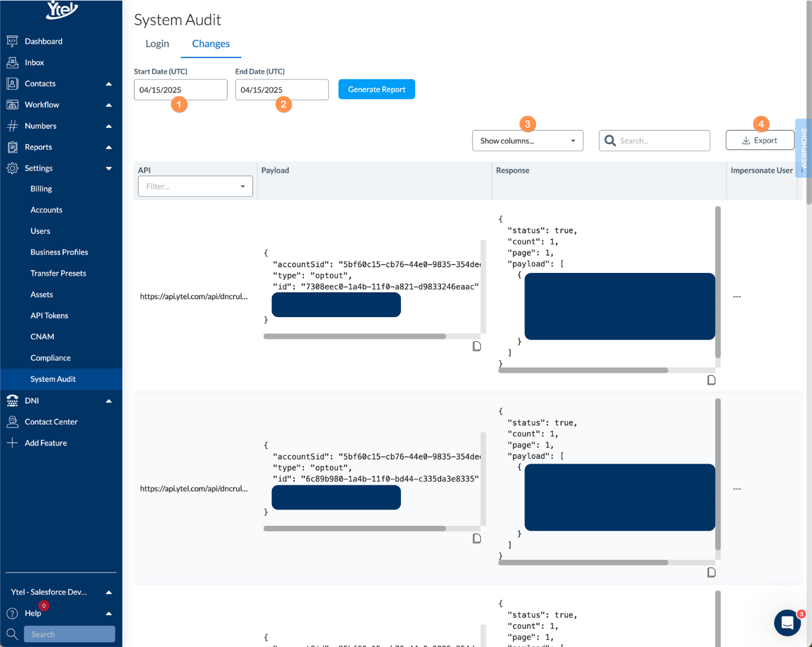Click first payload horizontal scrollbar
Screen dimensions: 812x647
pyautogui.click(x=355, y=337)
